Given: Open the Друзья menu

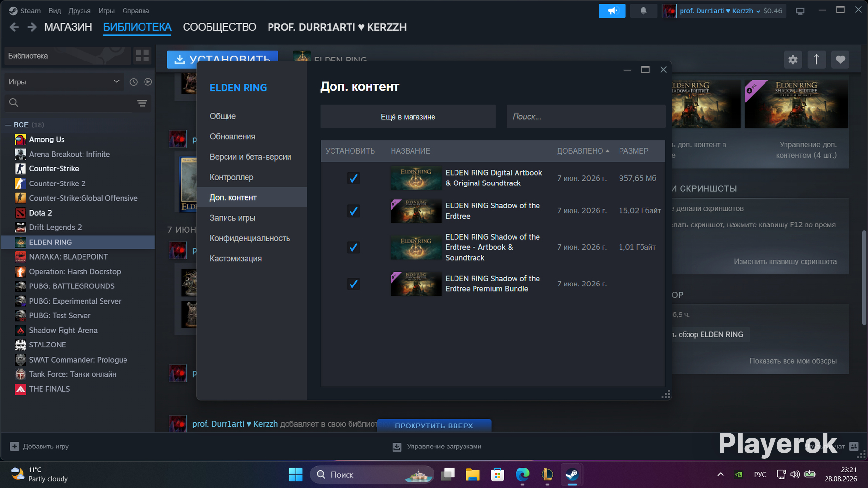Looking at the screenshot, I should tap(80, 11).
